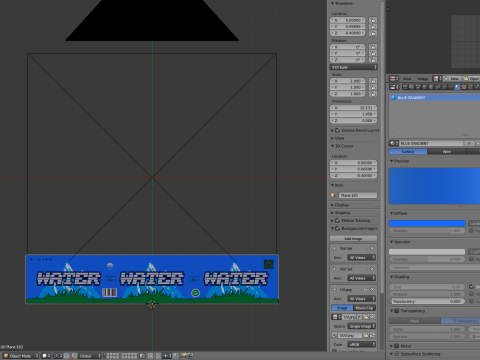480x360 pixels.
Task: Click the image datablock browse icon beside New
Action: click(x=437, y=79)
